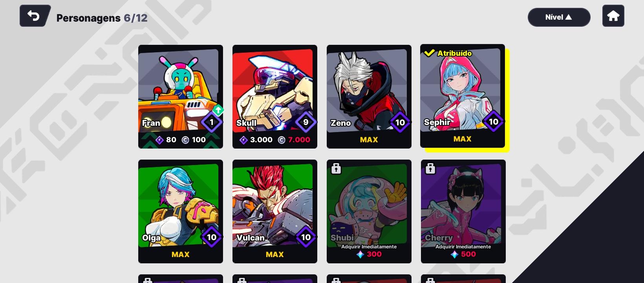This screenshot has width=644, height=283.
Task: Upgrade Skull for 3.000 and 7.000
Action: tap(275, 140)
